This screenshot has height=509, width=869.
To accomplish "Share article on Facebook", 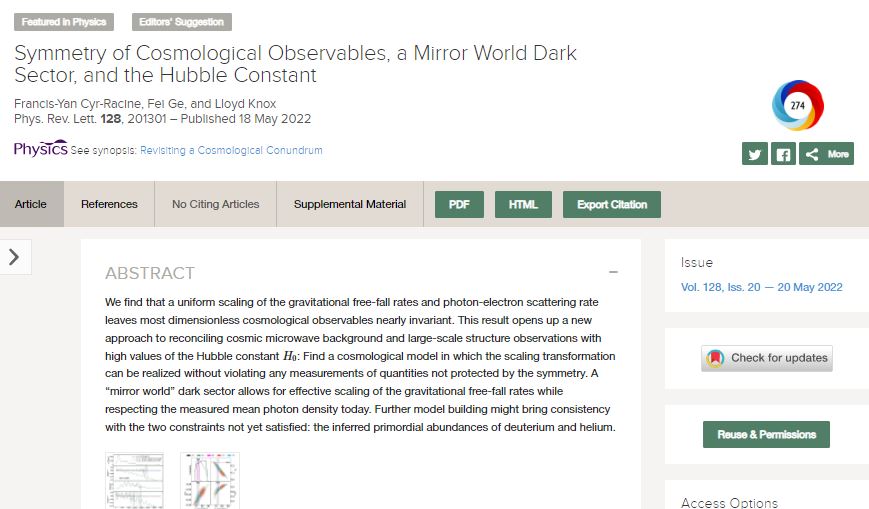I will point(783,154).
